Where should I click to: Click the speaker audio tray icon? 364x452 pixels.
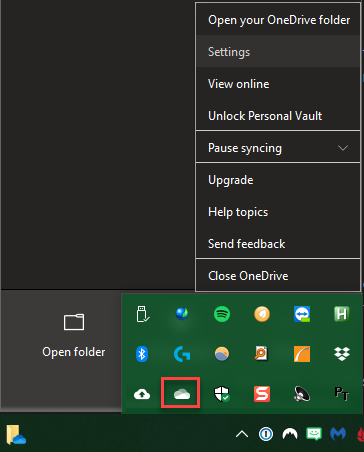pos(302,394)
